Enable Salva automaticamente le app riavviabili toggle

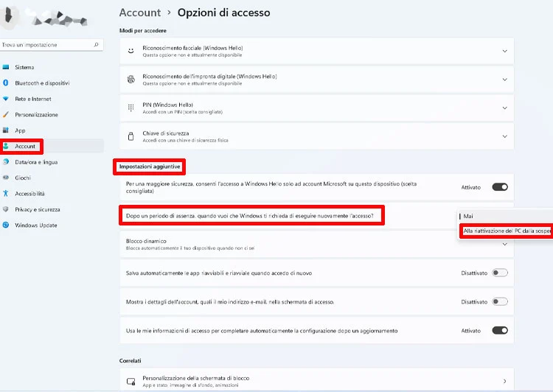[x=500, y=273]
